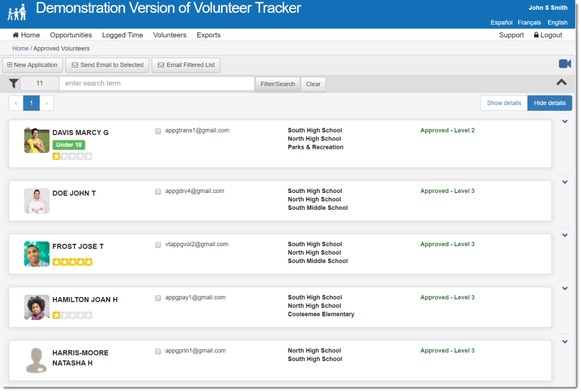Expand the Hamilton Joan H card chevron
This screenshot has height=392, width=581.
coord(565,289)
